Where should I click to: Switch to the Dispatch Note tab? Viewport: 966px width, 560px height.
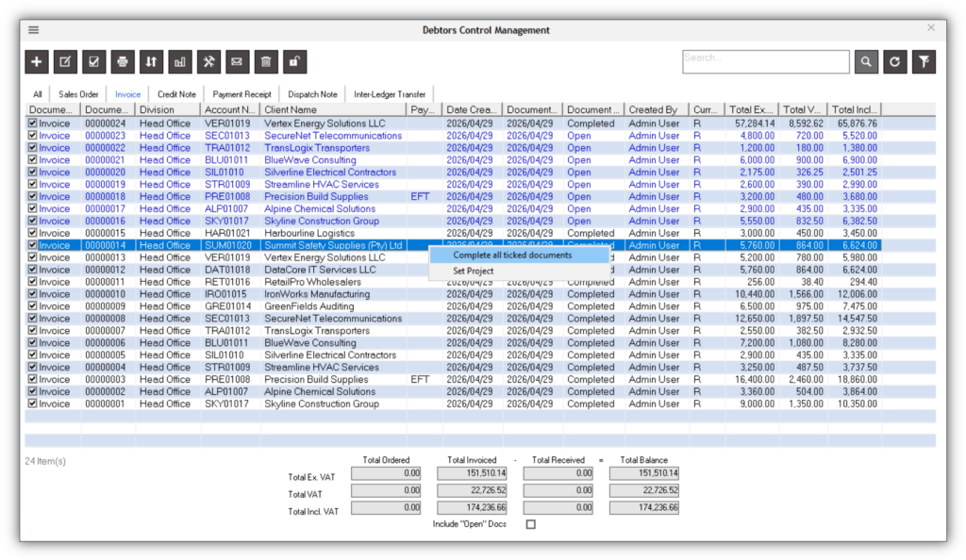[x=313, y=94]
